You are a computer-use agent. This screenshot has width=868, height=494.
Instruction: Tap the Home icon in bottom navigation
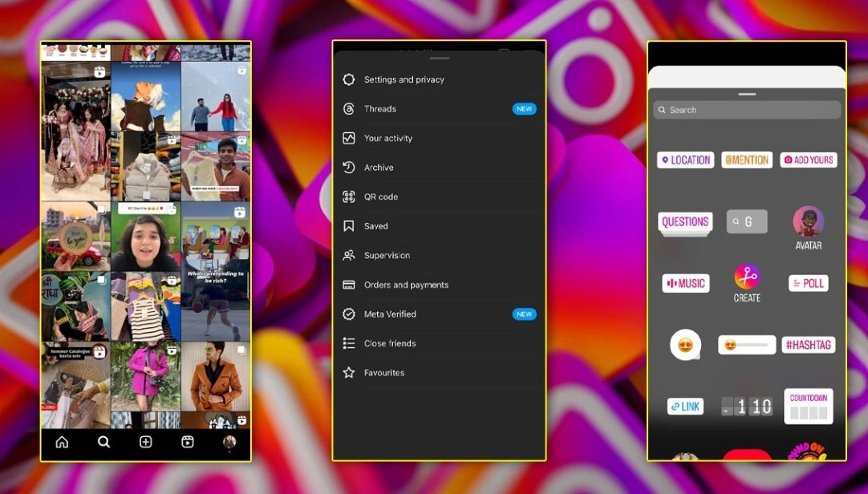62,441
